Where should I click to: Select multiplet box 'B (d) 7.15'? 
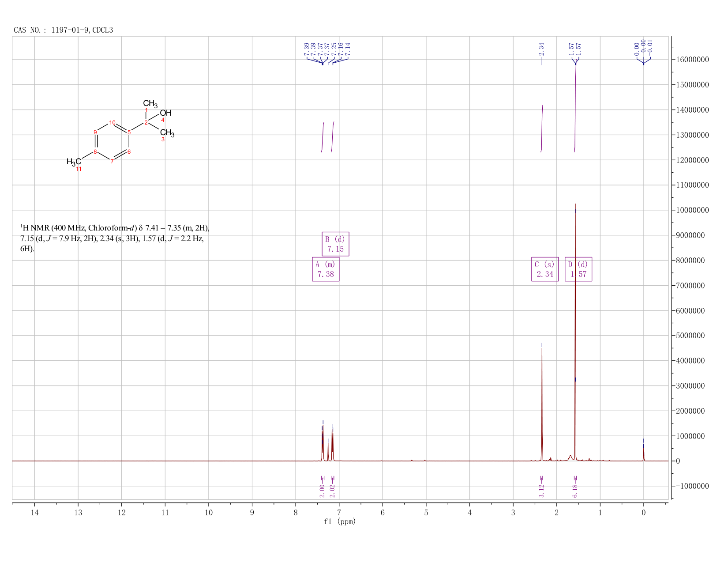[335, 244]
